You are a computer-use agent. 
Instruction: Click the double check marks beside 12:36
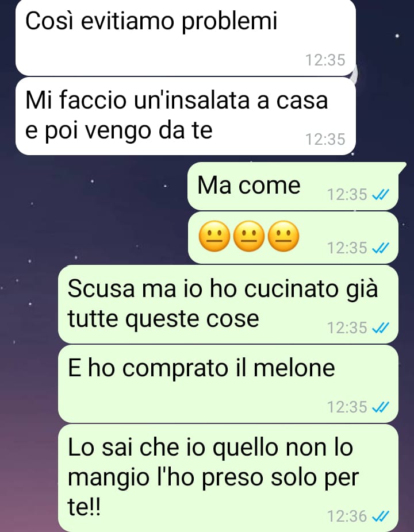[380, 516]
